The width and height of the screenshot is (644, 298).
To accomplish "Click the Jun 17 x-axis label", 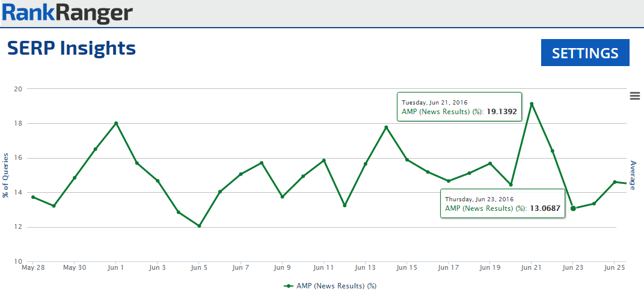I will click(x=449, y=267).
